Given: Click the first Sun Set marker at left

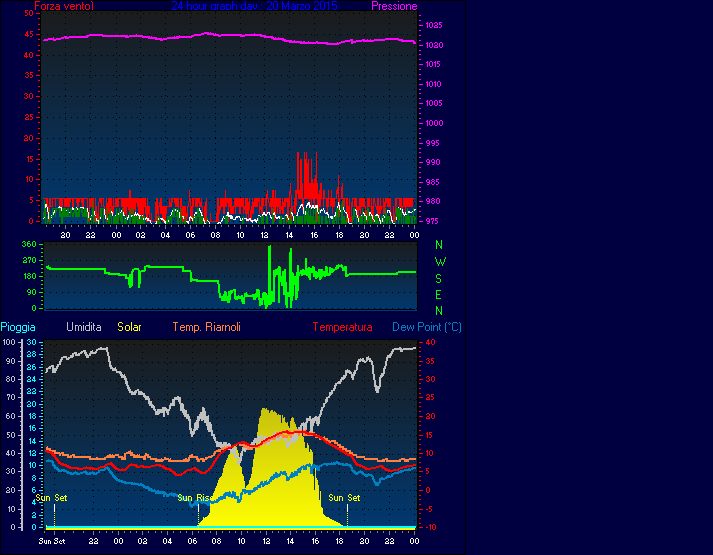Looking at the screenshot, I should (52, 498).
